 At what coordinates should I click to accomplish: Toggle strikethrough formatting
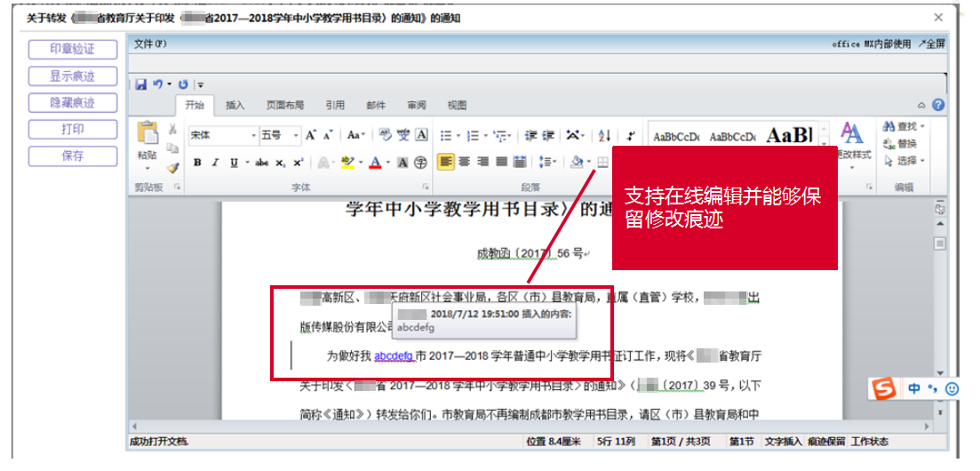[x=261, y=163]
